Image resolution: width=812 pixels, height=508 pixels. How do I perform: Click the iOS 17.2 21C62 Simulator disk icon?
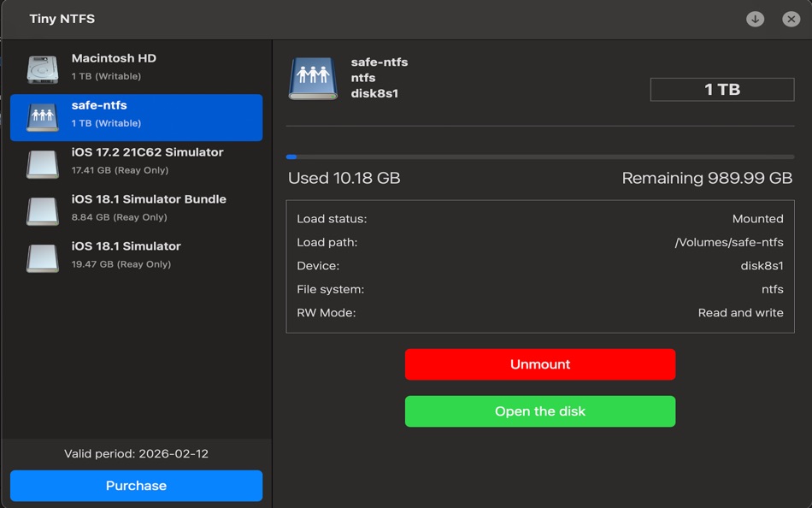[x=43, y=164]
